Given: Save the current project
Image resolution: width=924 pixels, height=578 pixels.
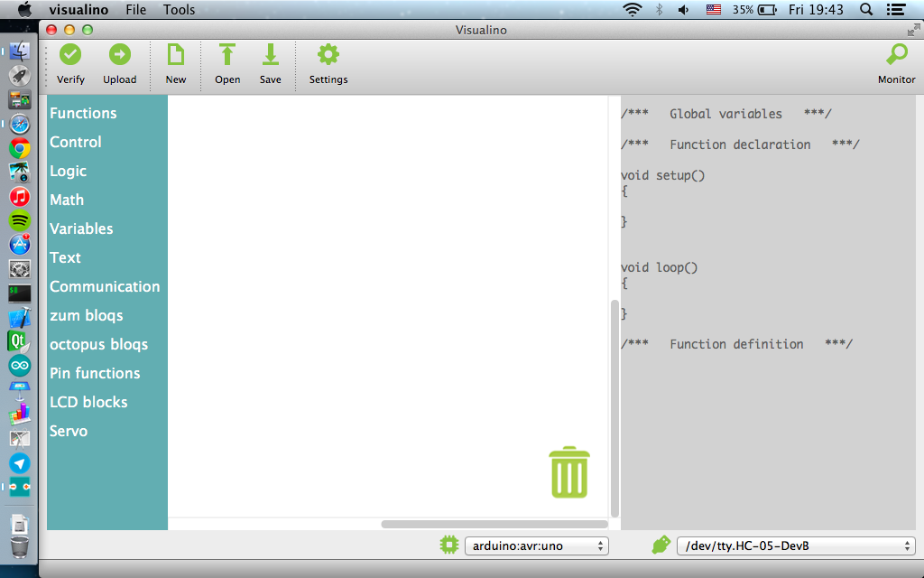Looking at the screenshot, I should point(271,55).
